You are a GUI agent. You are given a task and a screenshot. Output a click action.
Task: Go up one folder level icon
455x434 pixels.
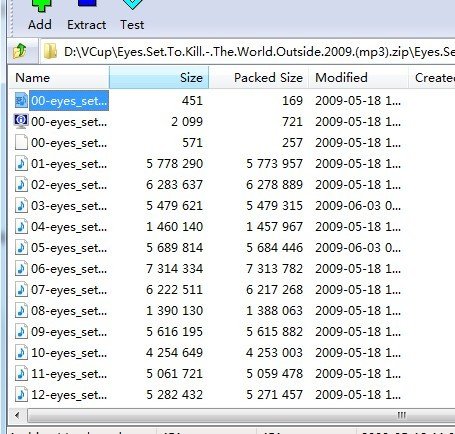click(x=21, y=51)
